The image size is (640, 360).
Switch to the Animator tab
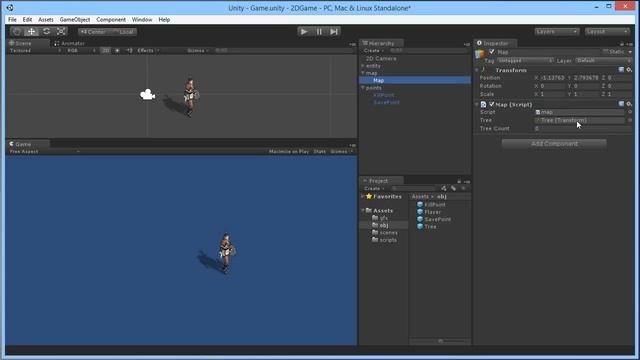[x=70, y=43]
